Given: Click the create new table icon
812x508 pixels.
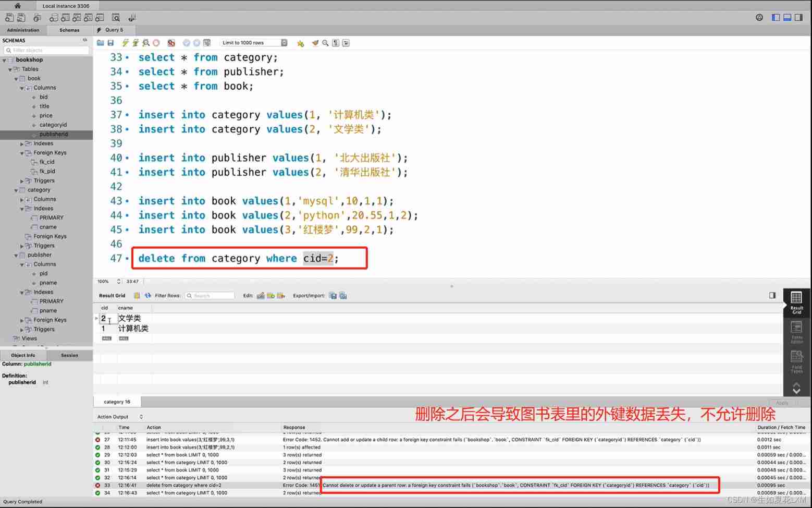Looking at the screenshot, I should tap(65, 18).
